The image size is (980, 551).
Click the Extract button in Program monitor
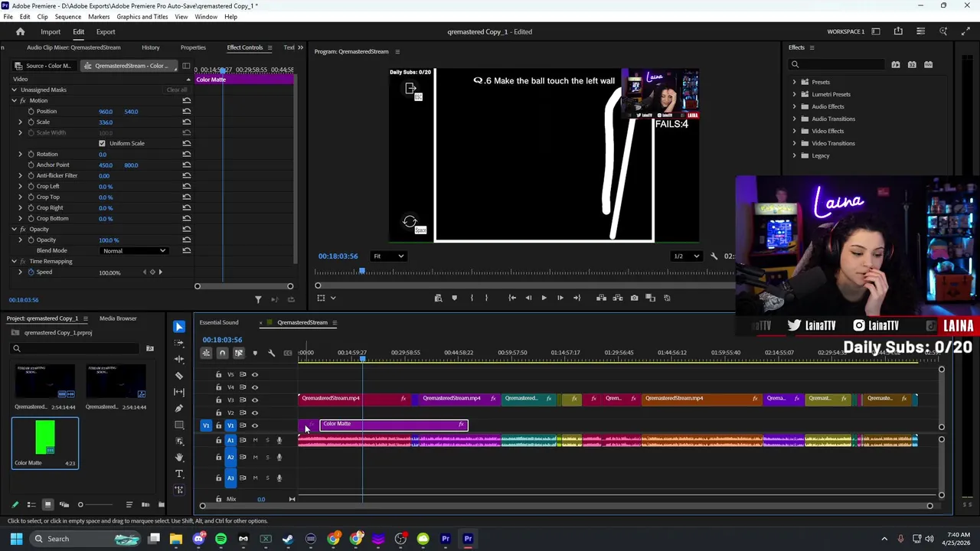coord(617,298)
